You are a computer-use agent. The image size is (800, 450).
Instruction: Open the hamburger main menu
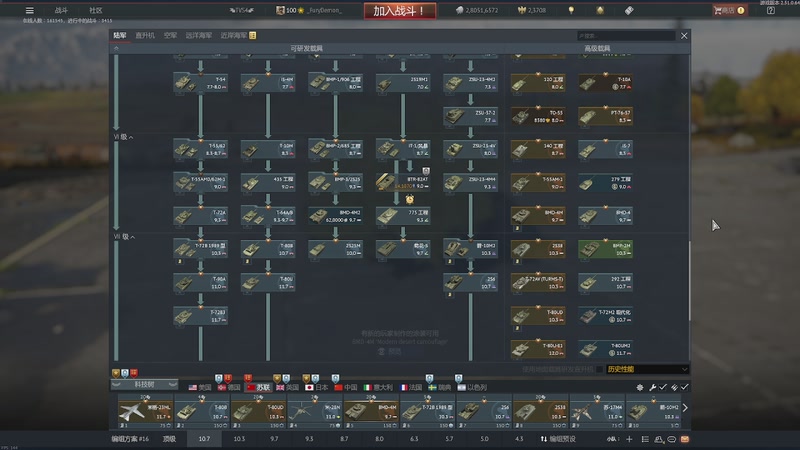(x=30, y=10)
